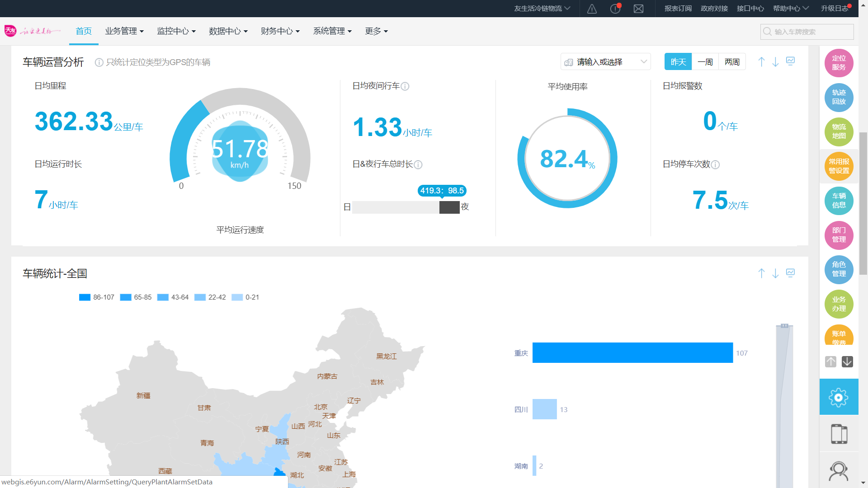The width and height of the screenshot is (868, 488).
Task: Open the 数据中心 menu
Action: point(228,31)
